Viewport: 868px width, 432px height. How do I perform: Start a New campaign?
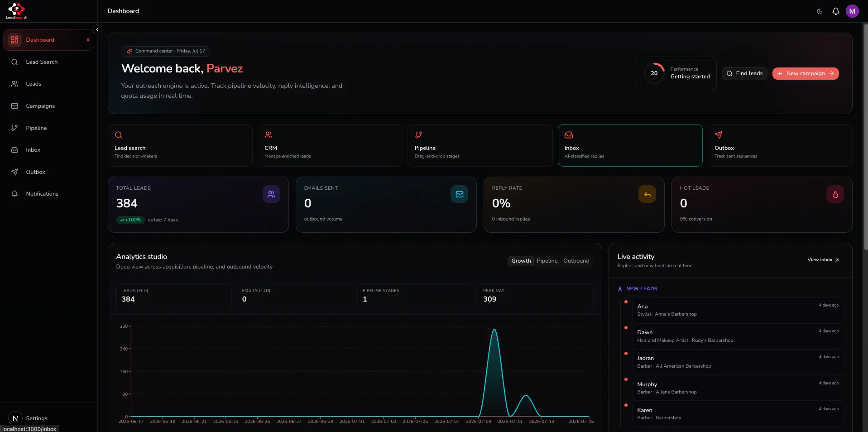(x=806, y=73)
